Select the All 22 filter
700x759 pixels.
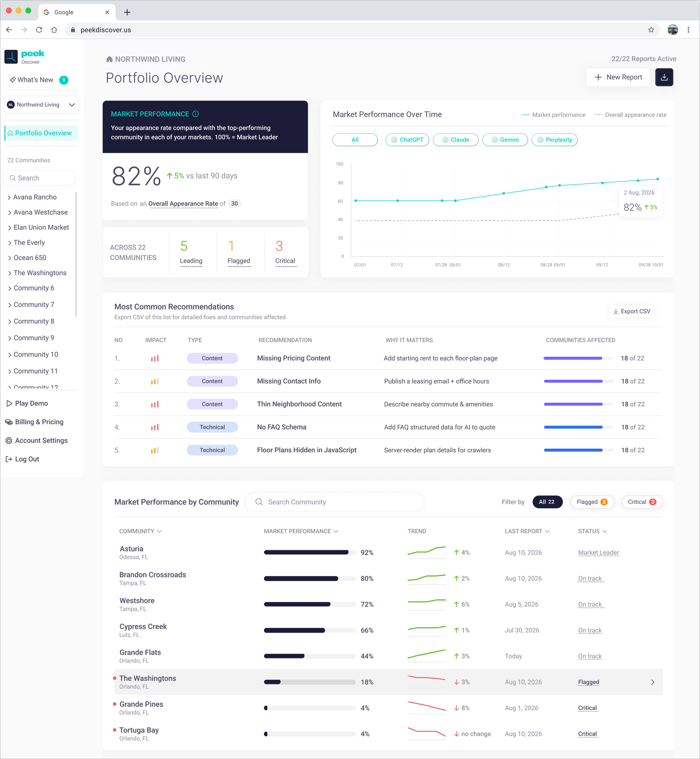coord(547,502)
